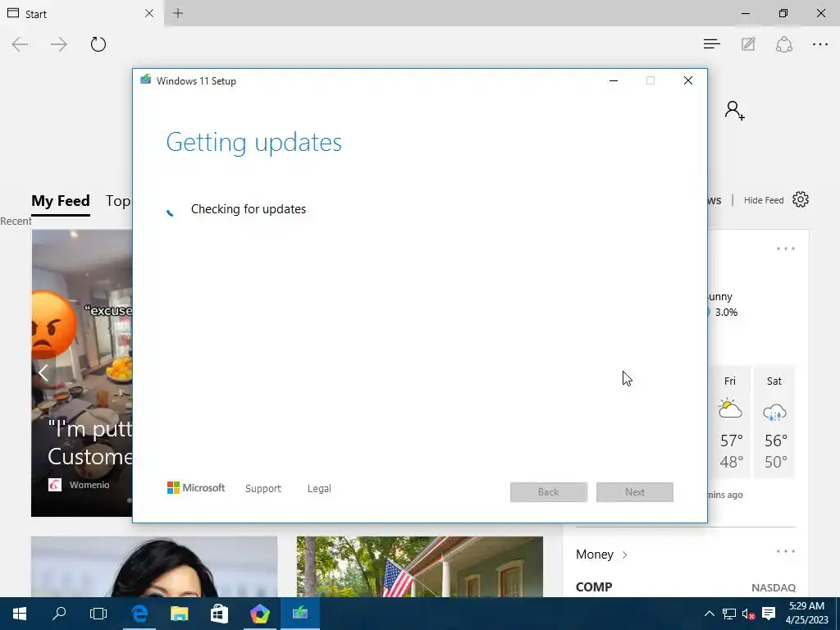This screenshot has height=630, width=840.
Task: Open the Money heading link
Action: coord(595,554)
